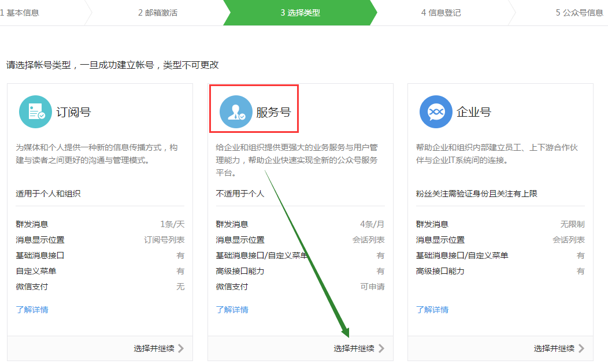Select 选择并继续 for 企业号
The width and height of the screenshot is (608, 364).
[x=554, y=348]
